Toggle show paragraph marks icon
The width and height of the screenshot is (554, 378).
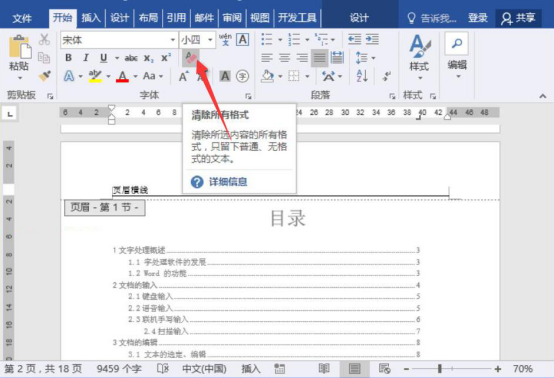coord(387,76)
